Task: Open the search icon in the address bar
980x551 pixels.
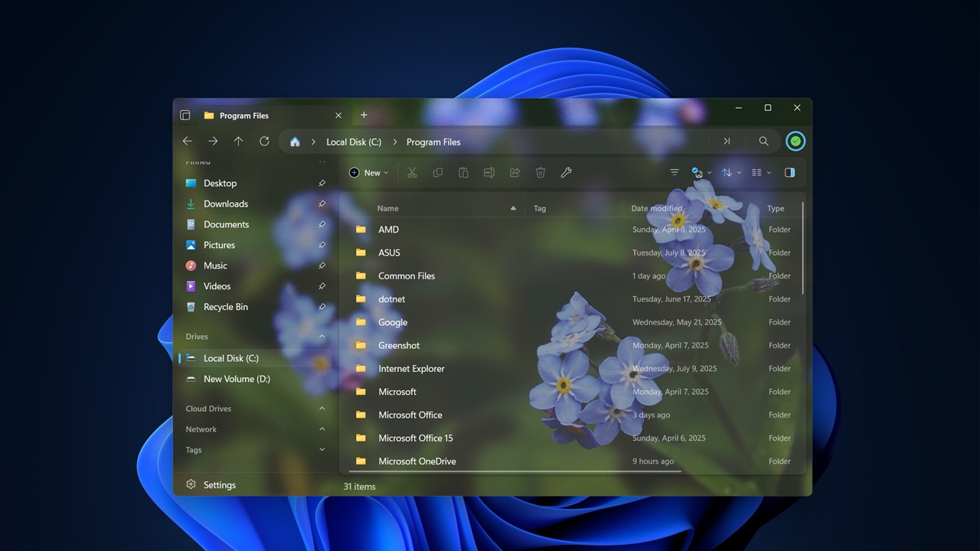Action: click(x=763, y=141)
